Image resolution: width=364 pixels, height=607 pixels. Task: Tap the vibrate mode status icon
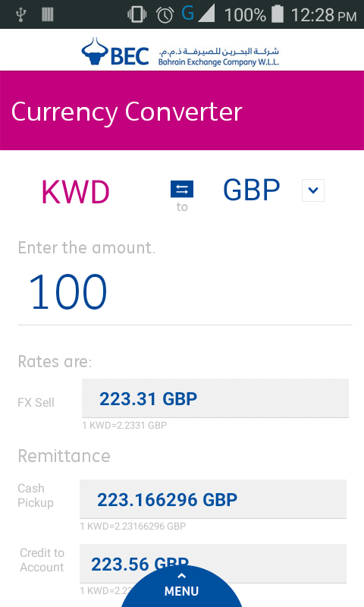coord(137,14)
